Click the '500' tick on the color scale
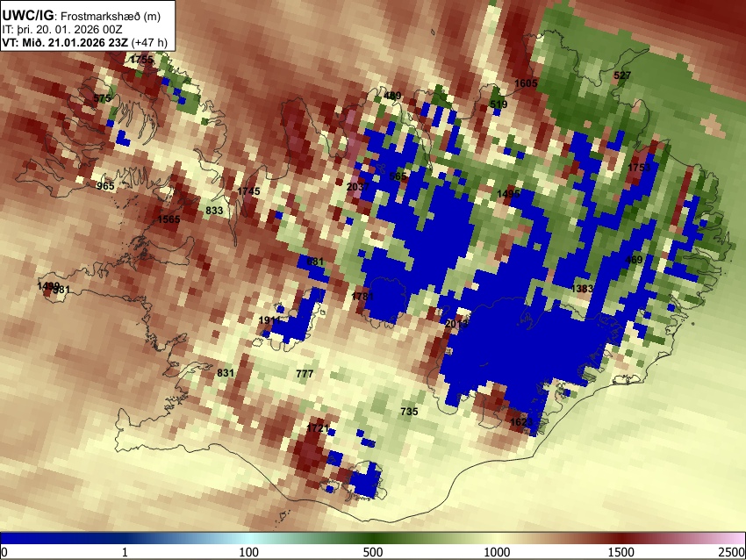The width and height of the screenshot is (746, 560). (x=373, y=552)
